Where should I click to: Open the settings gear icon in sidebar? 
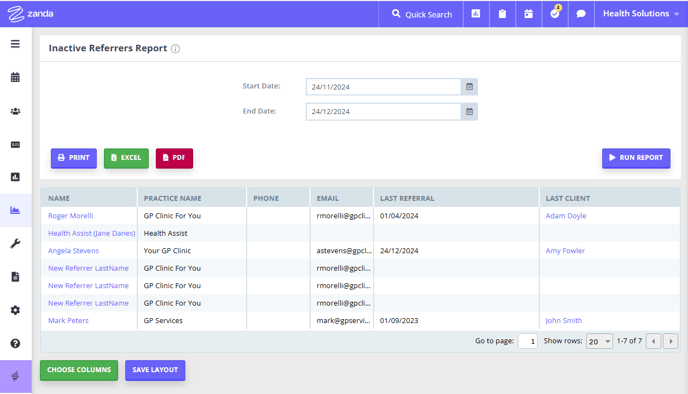tap(15, 310)
